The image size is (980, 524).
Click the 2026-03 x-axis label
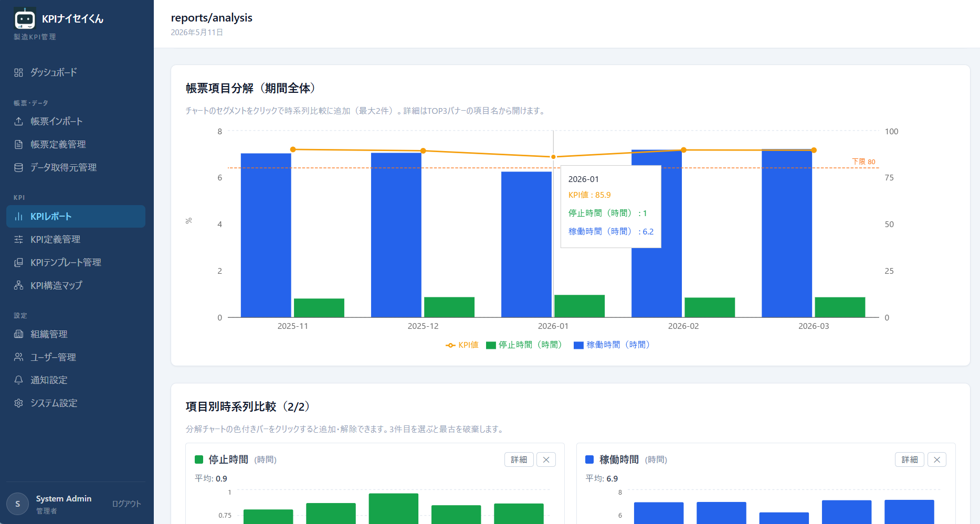(x=814, y=326)
